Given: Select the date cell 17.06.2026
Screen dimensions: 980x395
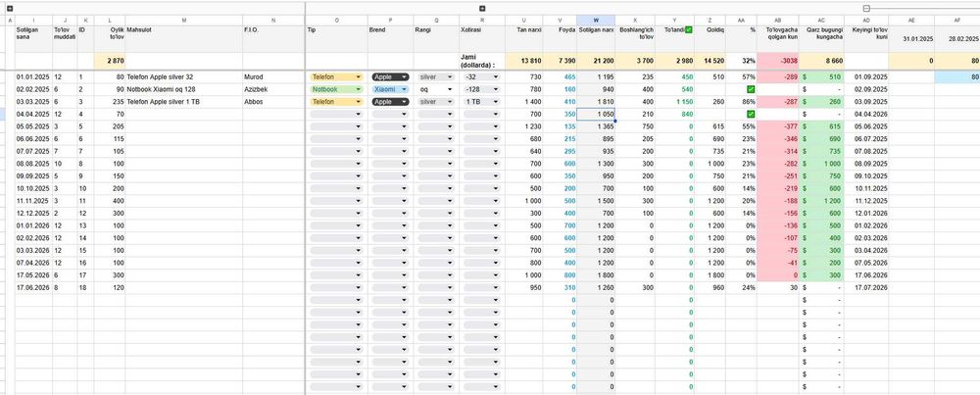Looking at the screenshot, I should [x=33, y=287].
